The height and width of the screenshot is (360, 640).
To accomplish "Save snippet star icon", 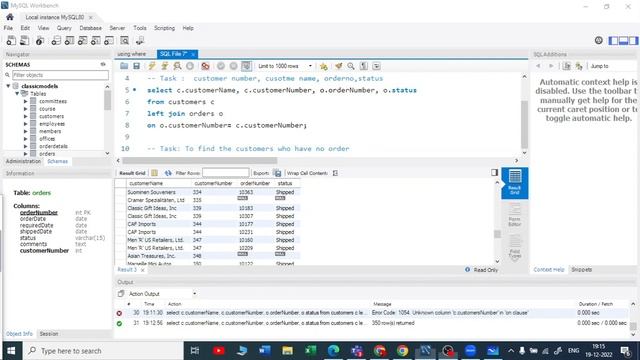I will pos(324,66).
